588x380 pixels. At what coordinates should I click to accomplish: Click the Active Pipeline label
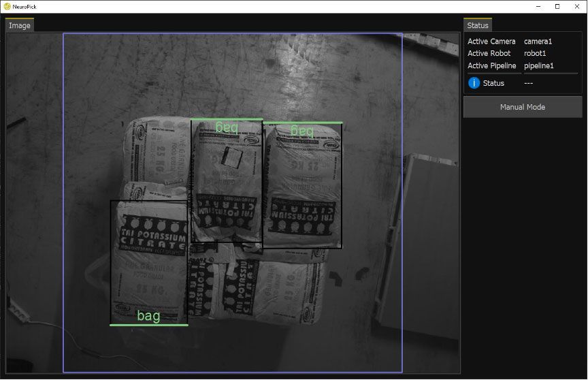click(x=491, y=65)
